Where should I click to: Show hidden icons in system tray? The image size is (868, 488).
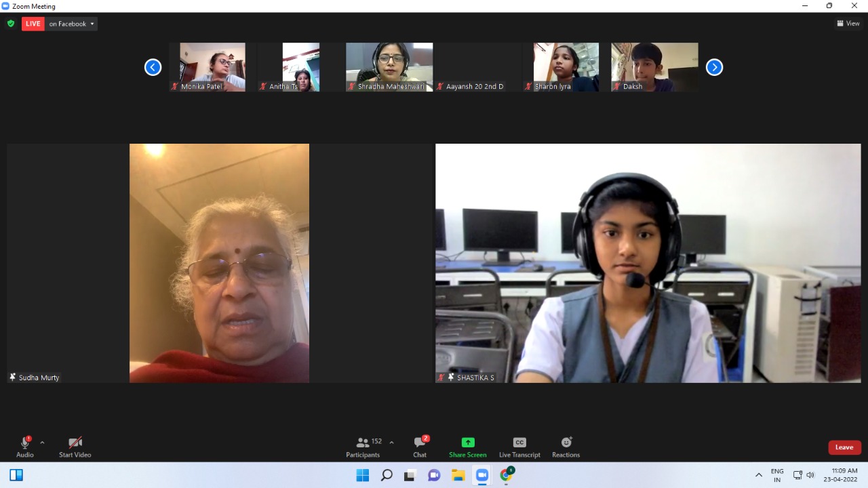pyautogui.click(x=758, y=475)
